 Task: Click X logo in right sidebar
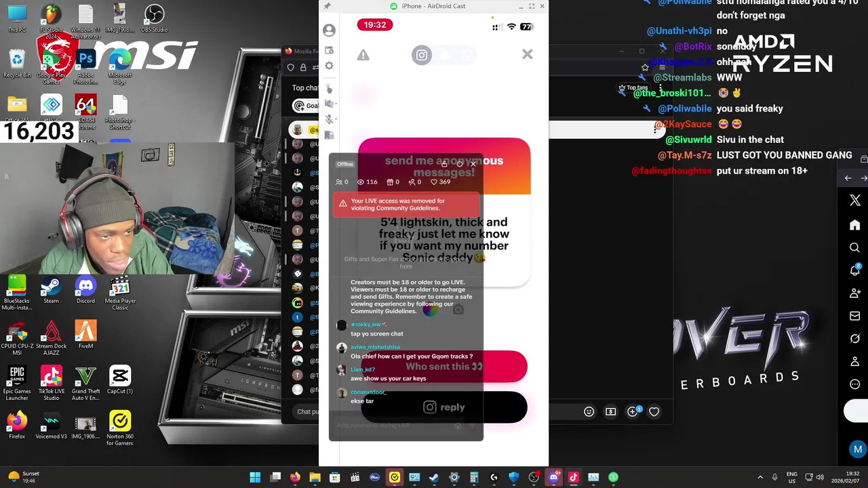(855, 201)
